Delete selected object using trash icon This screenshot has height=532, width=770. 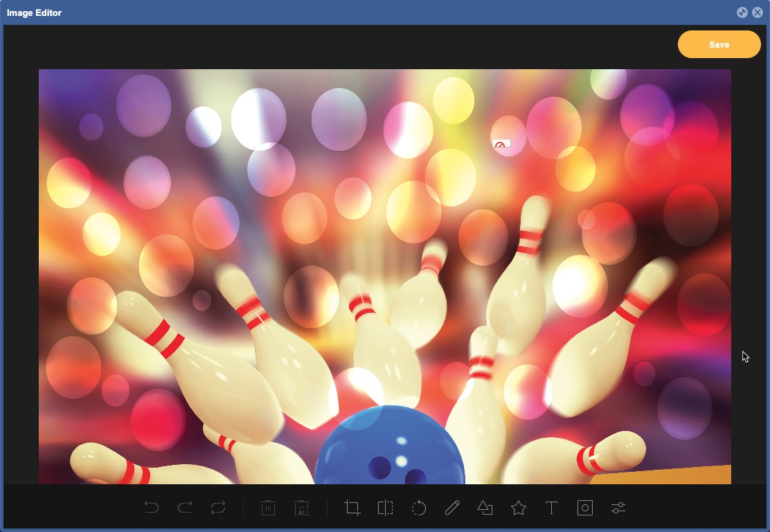click(x=268, y=508)
